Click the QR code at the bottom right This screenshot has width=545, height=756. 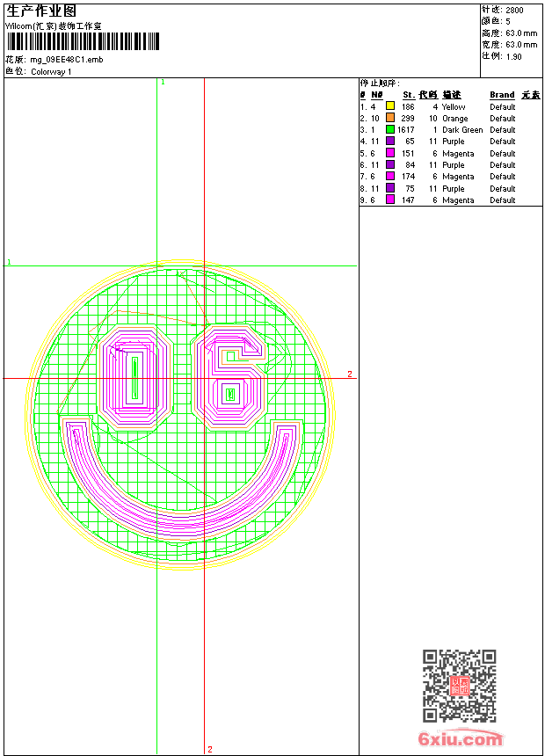(x=460, y=686)
